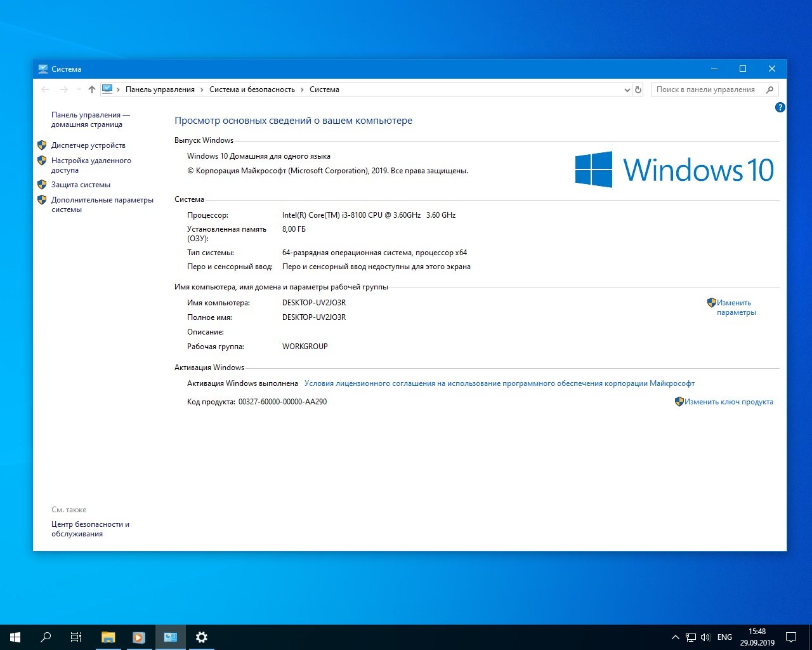Click shield icon beside 'Изменить ключ продукта'
Image resolution: width=812 pixels, height=650 pixels.
click(x=679, y=402)
